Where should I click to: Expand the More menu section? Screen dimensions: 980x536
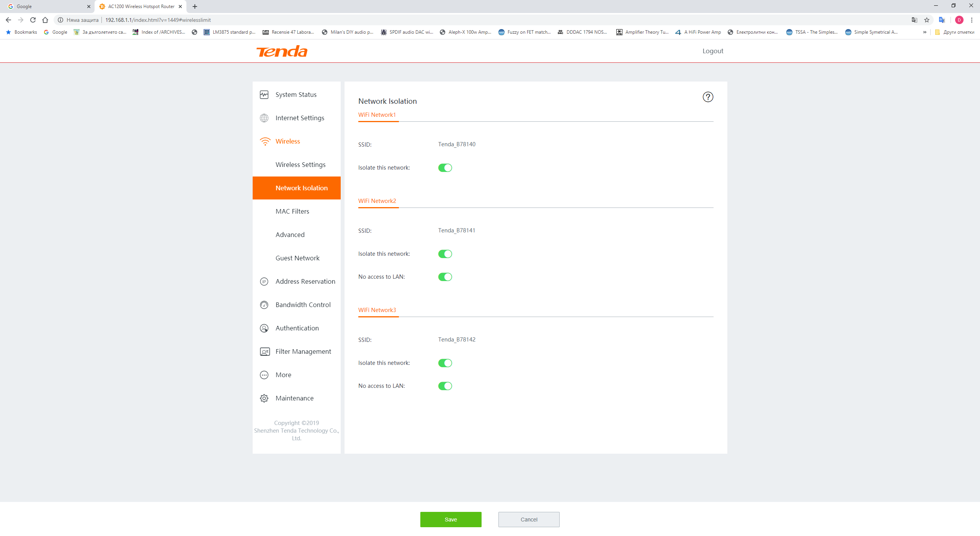(297, 375)
